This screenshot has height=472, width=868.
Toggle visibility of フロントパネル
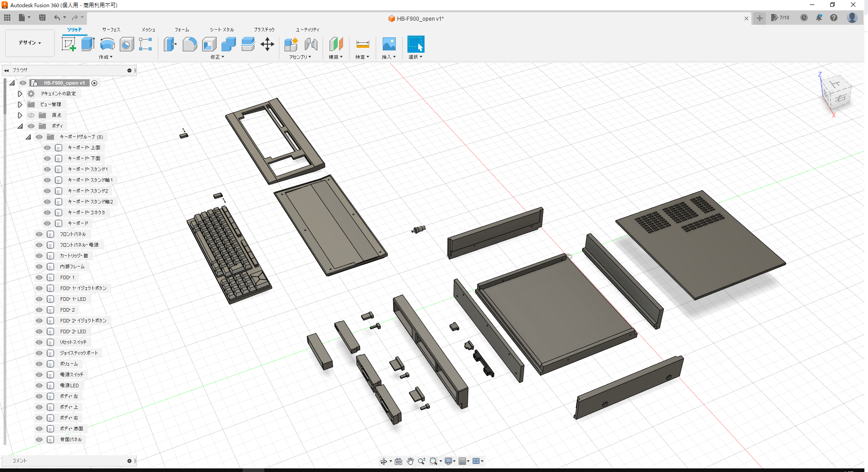pos(39,234)
